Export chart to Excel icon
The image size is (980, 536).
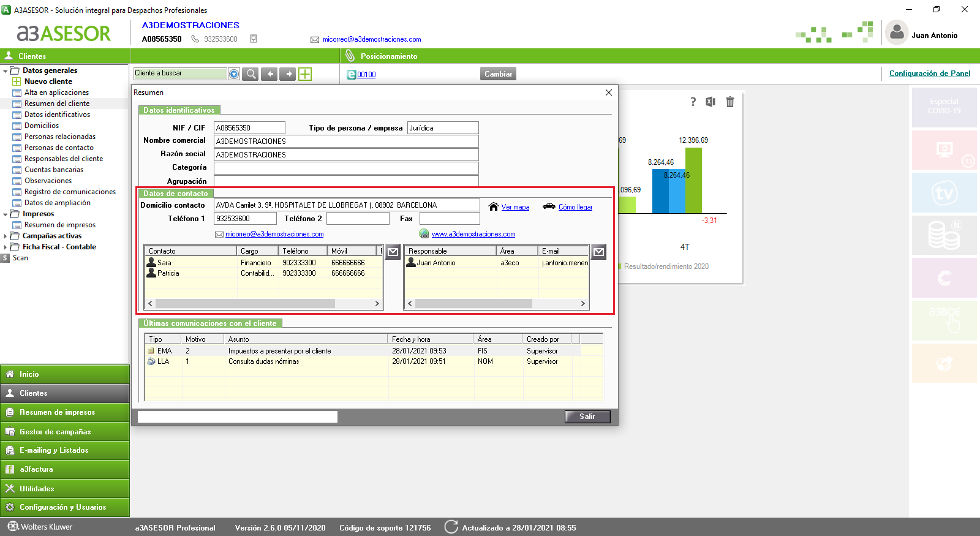(710, 102)
